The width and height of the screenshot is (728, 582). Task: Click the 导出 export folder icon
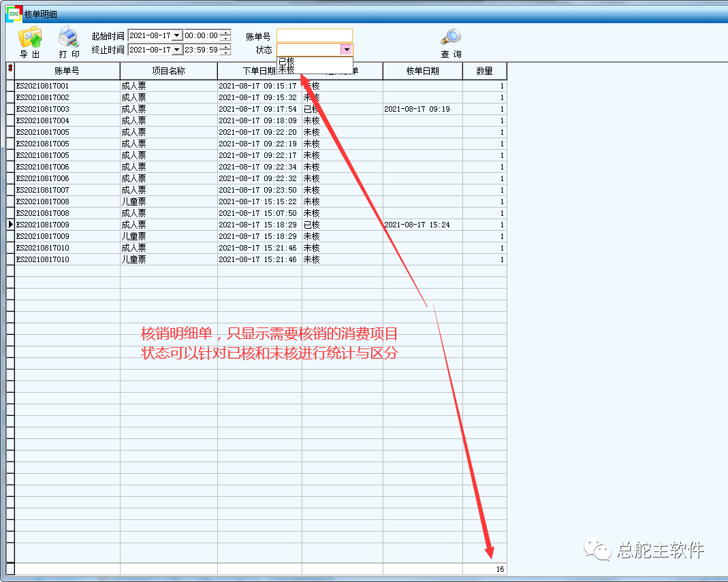(30, 37)
